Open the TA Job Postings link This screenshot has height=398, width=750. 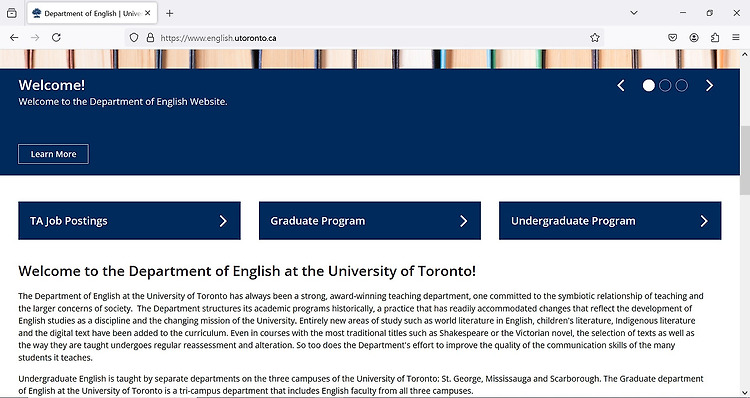pyautogui.click(x=129, y=221)
